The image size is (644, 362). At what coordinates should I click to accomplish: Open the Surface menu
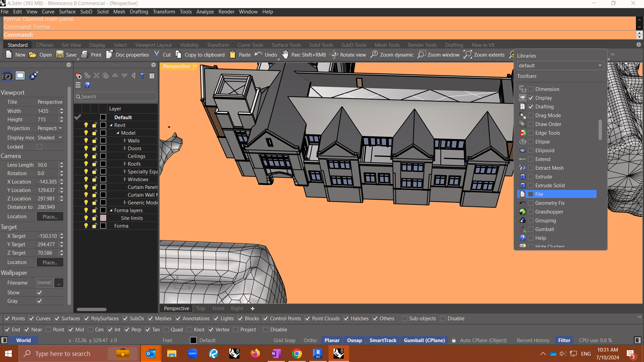[x=67, y=11]
